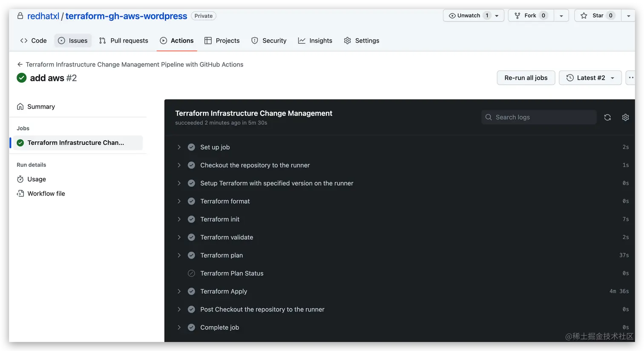
Task: Open the Pull requests tab
Action: tap(124, 40)
